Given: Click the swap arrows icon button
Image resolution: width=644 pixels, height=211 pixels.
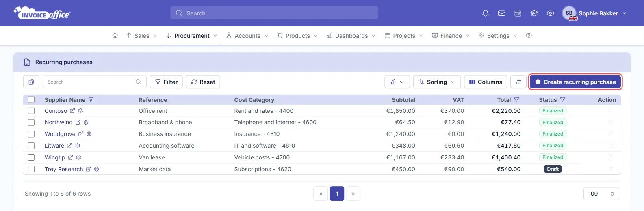Looking at the screenshot, I should pos(518,82).
